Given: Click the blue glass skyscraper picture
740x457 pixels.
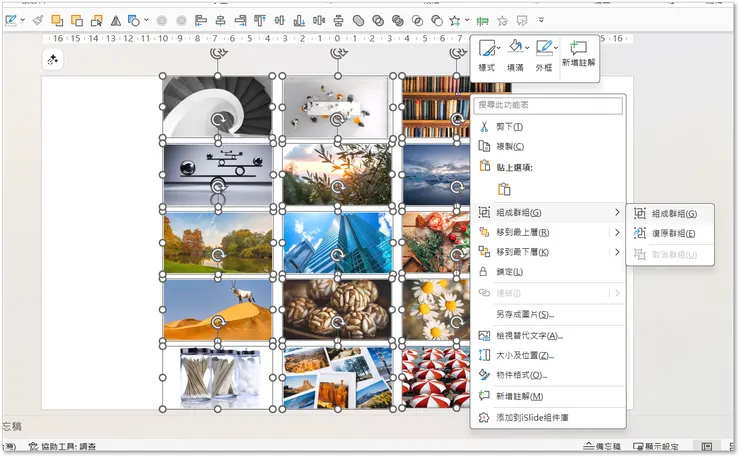Looking at the screenshot, I should tap(337, 243).
